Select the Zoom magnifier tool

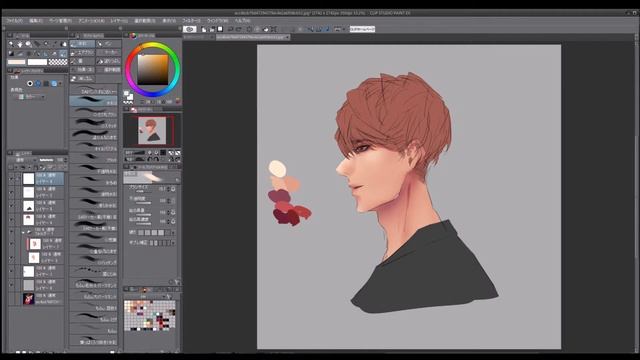[x=11, y=44]
